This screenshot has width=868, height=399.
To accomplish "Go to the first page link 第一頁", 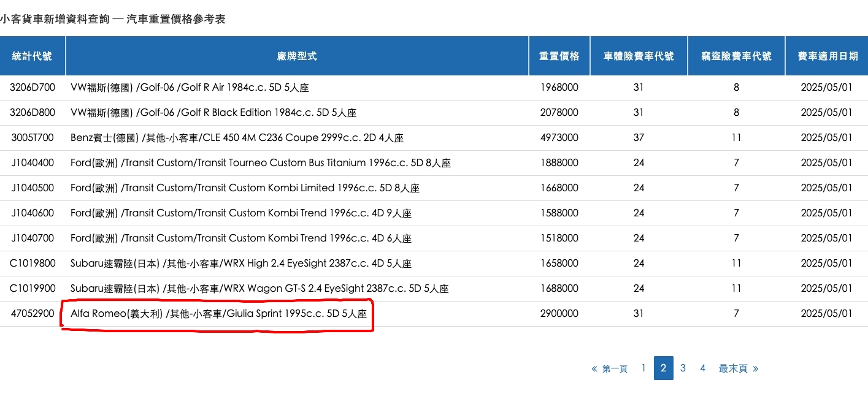I will tap(610, 368).
